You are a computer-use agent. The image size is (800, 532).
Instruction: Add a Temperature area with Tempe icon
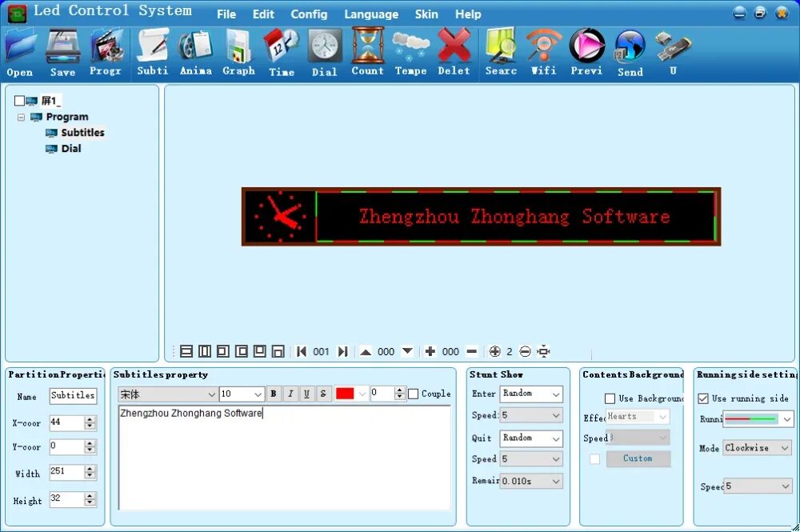[x=410, y=53]
